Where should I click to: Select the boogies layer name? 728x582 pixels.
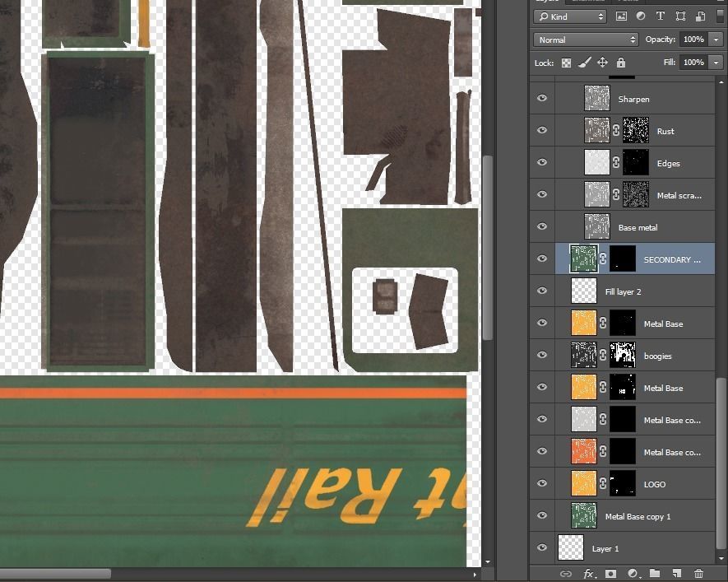[657, 356]
